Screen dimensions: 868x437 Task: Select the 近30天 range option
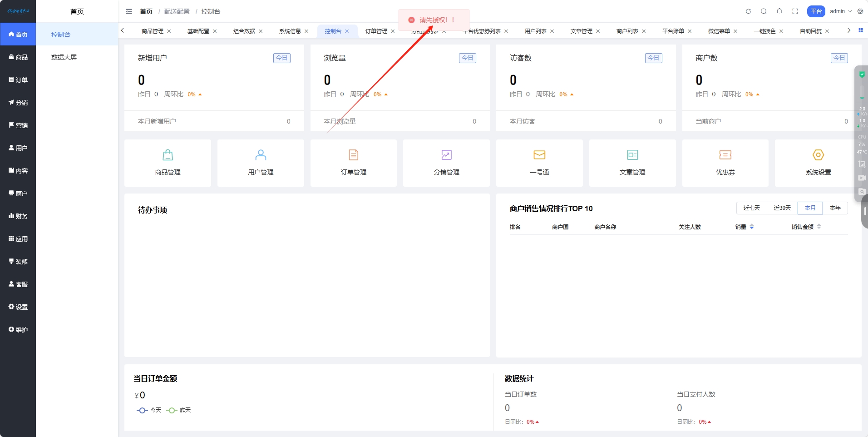(x=782, y=208)
